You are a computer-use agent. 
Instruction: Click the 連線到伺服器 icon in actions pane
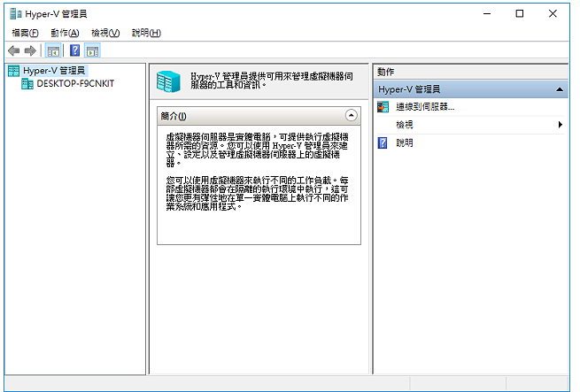(383, 107)
